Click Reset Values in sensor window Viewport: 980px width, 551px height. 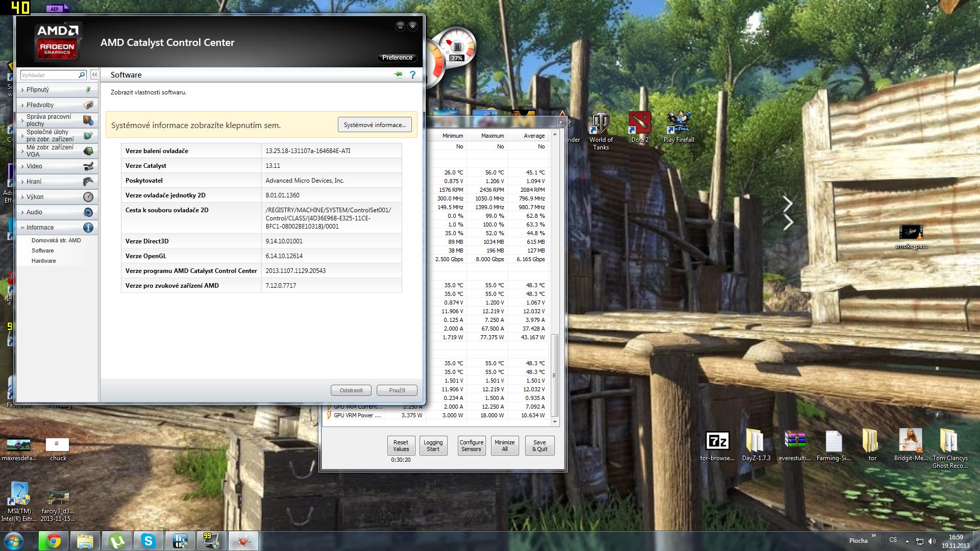401,446
